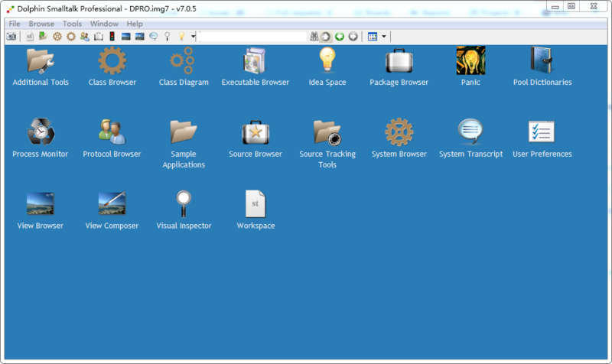Click the green back arrow button
The image size is (612, 364).
click(x=340, y=37)
